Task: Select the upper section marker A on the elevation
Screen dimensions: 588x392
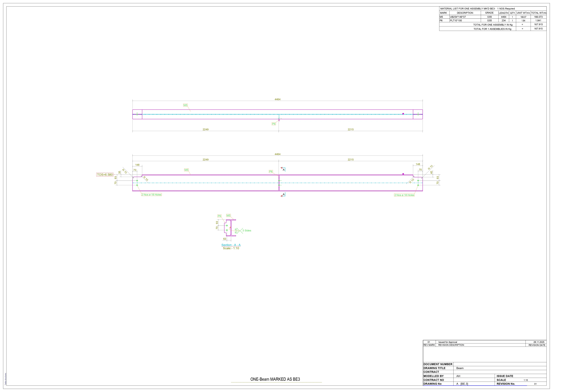Action: click(x=283, y=170)
